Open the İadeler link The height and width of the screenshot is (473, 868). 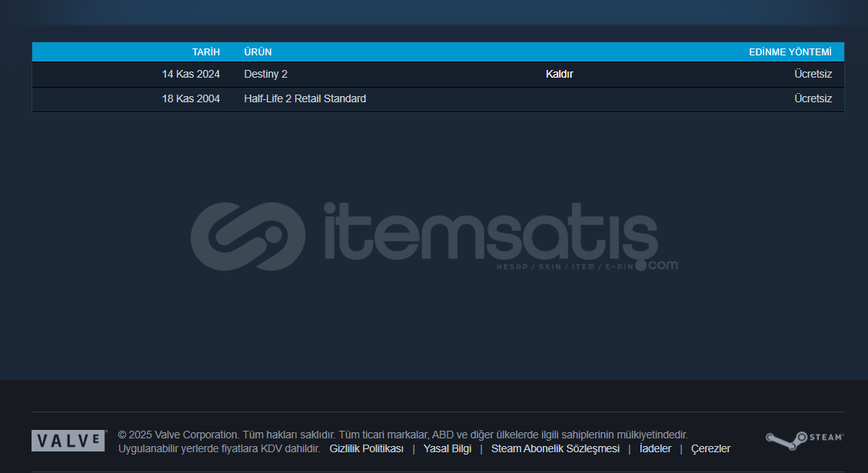656,448
